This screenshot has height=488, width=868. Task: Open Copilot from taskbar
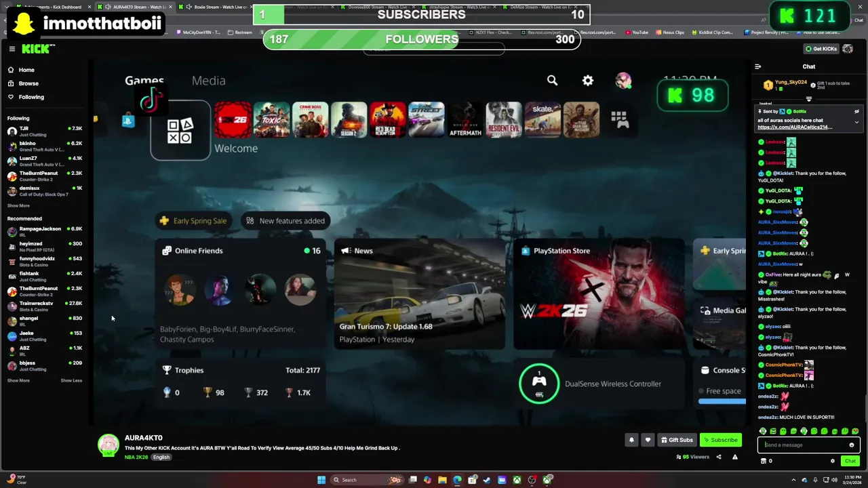coord(427,480)
